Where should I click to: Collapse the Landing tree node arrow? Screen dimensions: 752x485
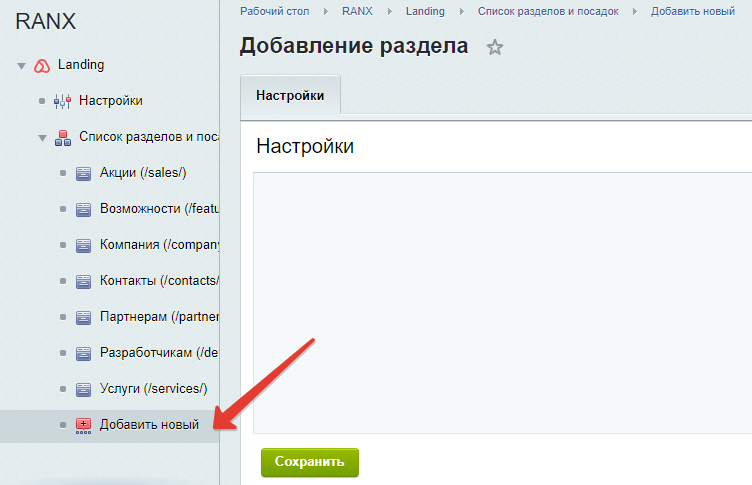click(21, 66)
